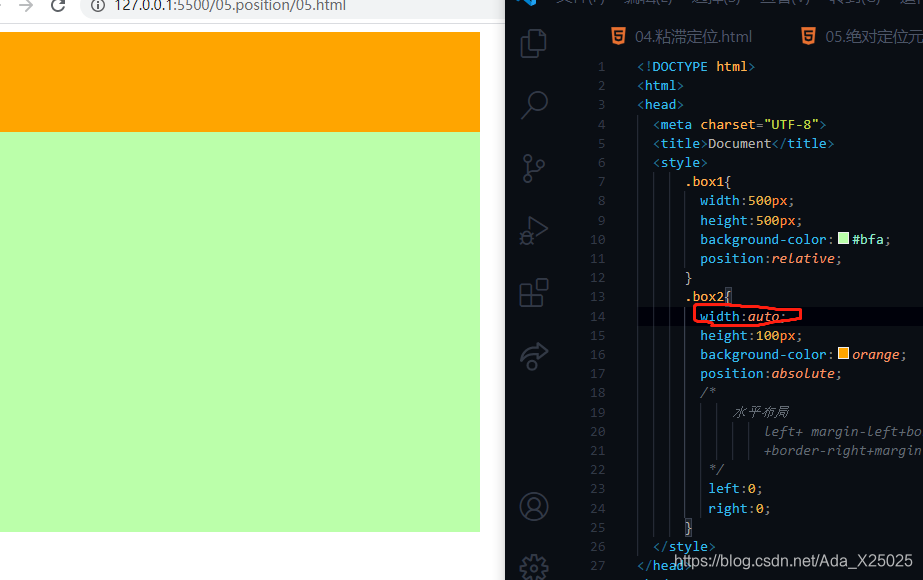923x580 pixels.
Task: Click line number 7 gutter
Action: [601, 181]
